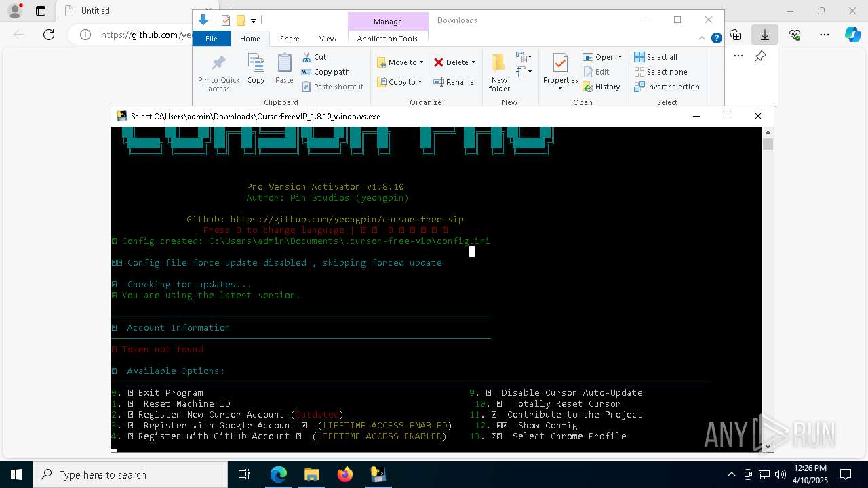Open Microsoft Edge from the taskbar
The width and height of the screenshot is (868, 488).
(279, 474)
